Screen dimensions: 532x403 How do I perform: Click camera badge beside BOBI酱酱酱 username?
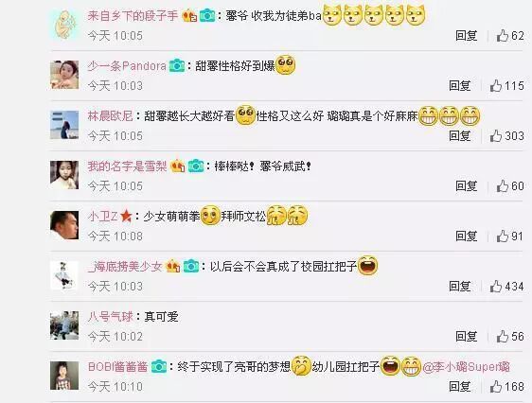coord(159,366)
